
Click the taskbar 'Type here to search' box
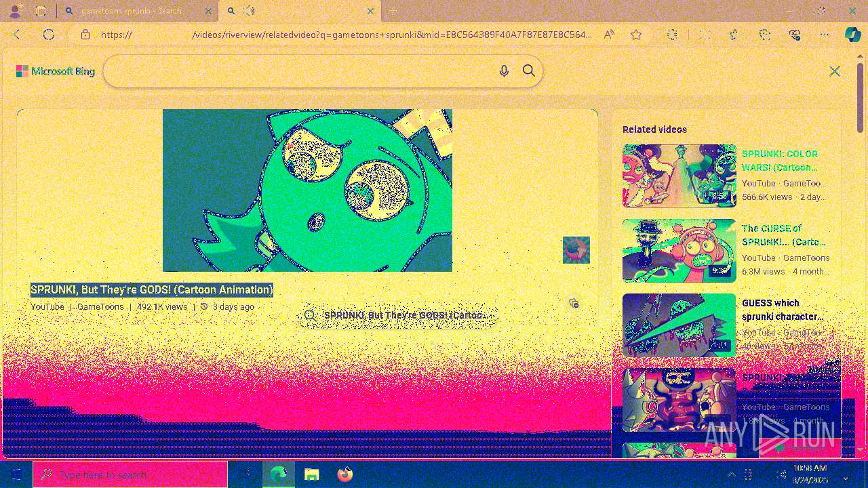[130, 475]
